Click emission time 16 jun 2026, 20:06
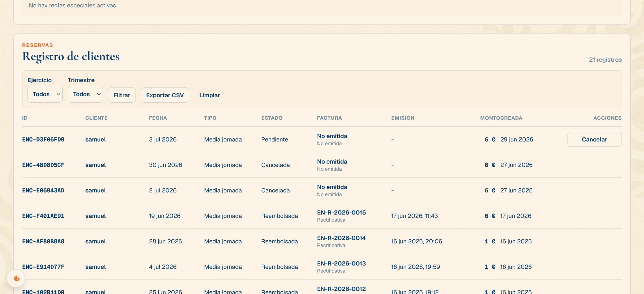Image resolution: width=644 pixels, height=294 pixels. (417, 241)
